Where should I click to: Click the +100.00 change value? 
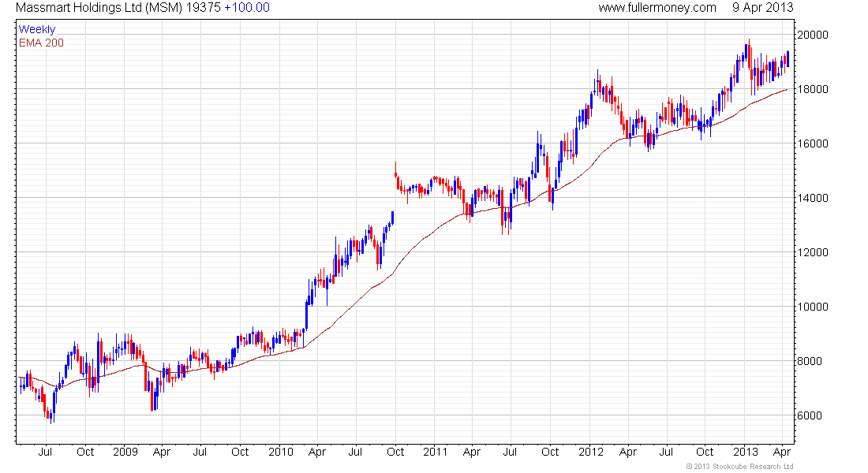247,8
